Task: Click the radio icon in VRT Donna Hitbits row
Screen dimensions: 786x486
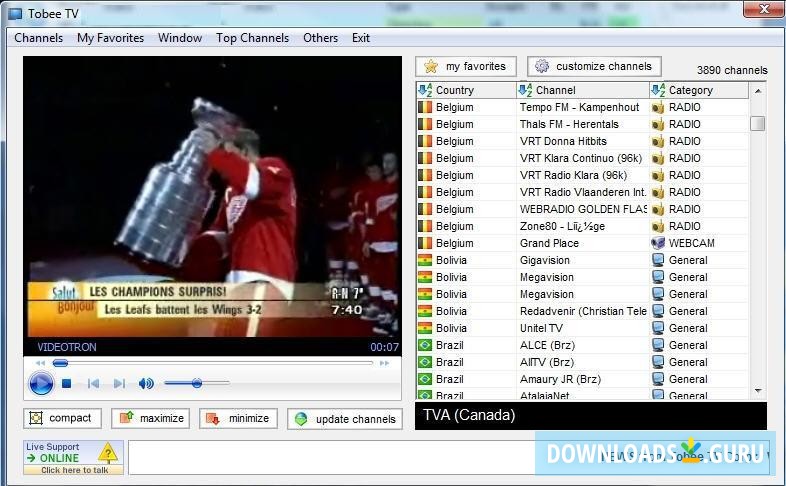Action: coord(658,141)
